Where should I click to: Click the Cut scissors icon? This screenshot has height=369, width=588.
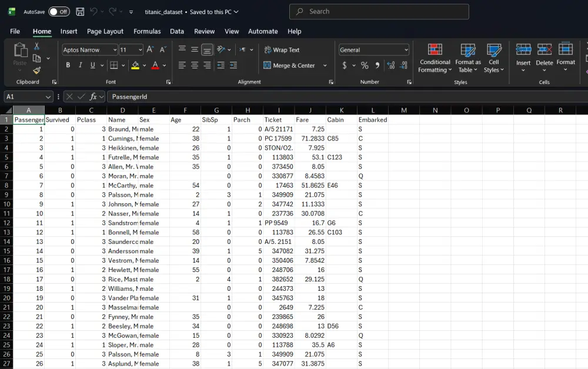click(x=36, y=46)
